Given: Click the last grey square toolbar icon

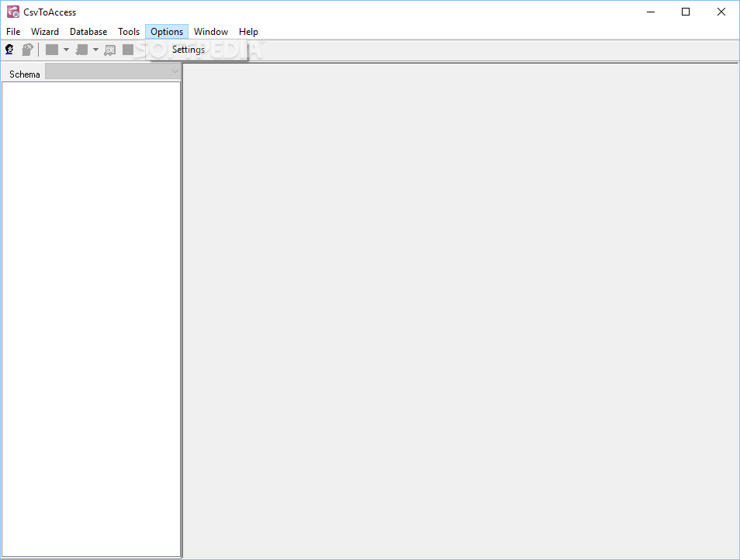Looking at the screenshot, I should pyautogui.click(x=127, y=50).
